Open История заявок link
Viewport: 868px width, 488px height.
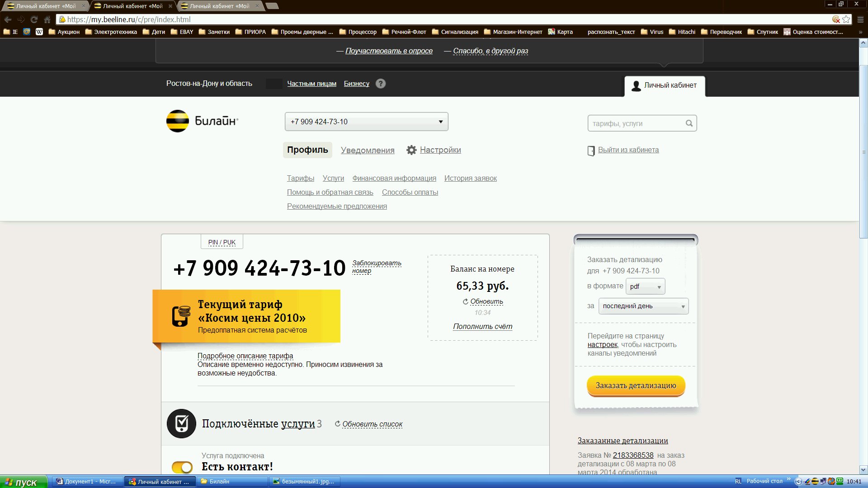click(x=471, y=178)
